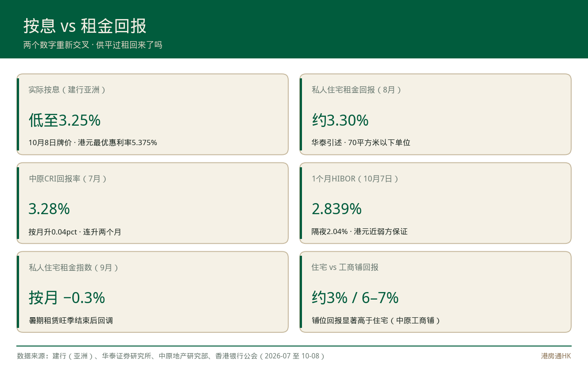Select the card label 住宅 vs 工商铺回报

[345, 267]
